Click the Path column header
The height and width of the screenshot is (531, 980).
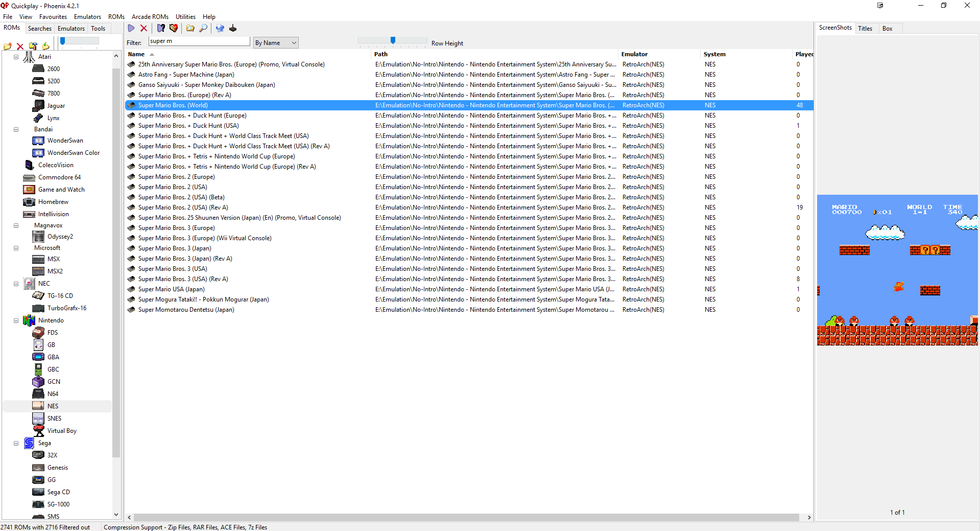click(380, 54)
